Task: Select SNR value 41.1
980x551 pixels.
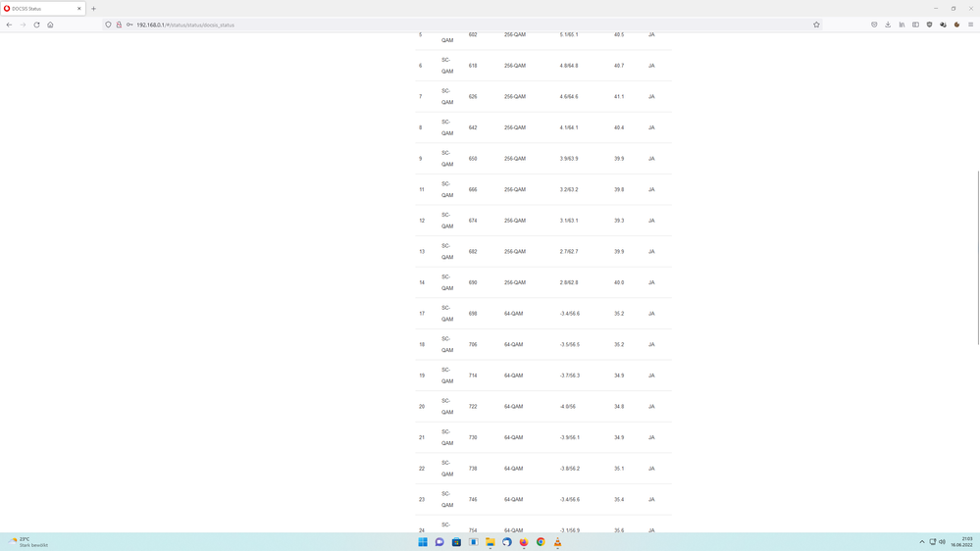Action: click(x=619, y=97)
